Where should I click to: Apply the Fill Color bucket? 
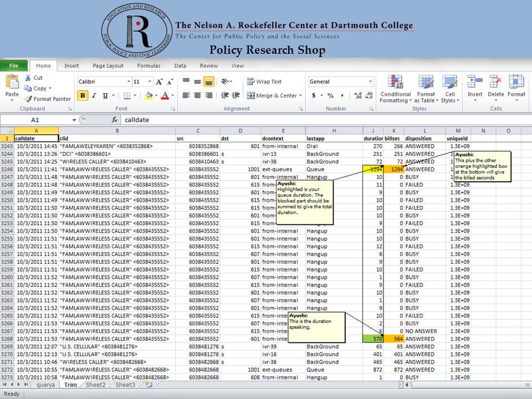149,96
